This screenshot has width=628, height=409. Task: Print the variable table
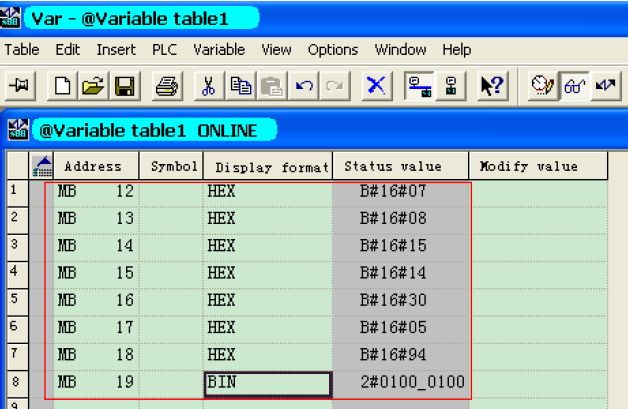(x=167, y=86)
